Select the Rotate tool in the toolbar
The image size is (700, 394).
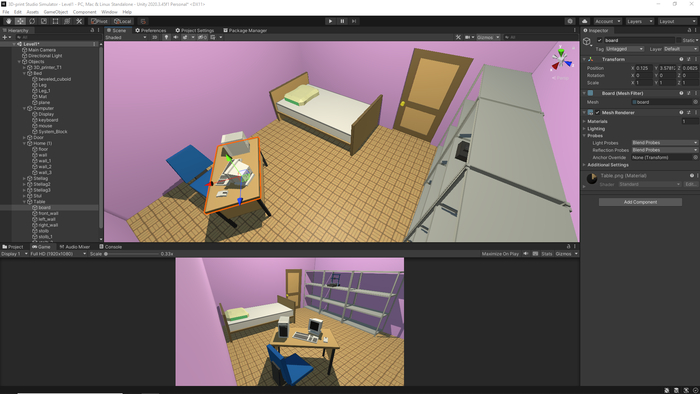point(32,21)
